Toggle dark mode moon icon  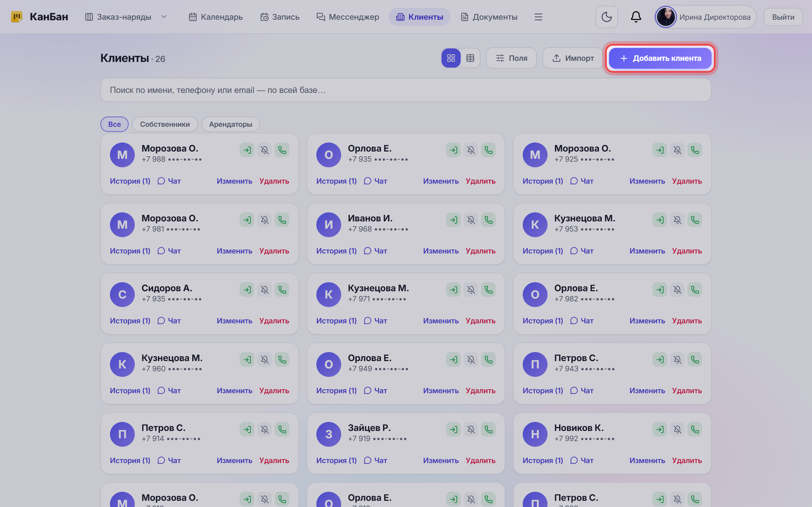point(606,17)
